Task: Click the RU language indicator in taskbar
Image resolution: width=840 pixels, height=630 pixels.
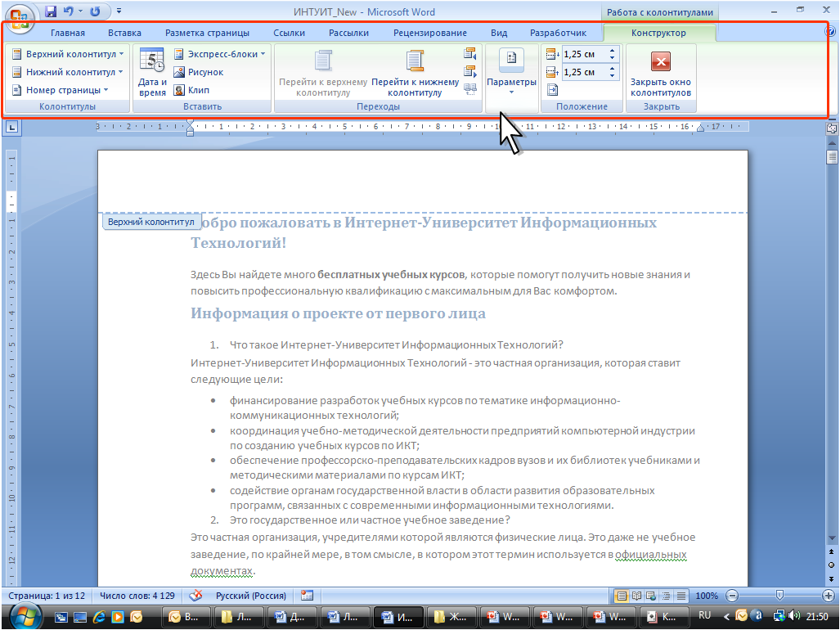Action: (704, 615)
